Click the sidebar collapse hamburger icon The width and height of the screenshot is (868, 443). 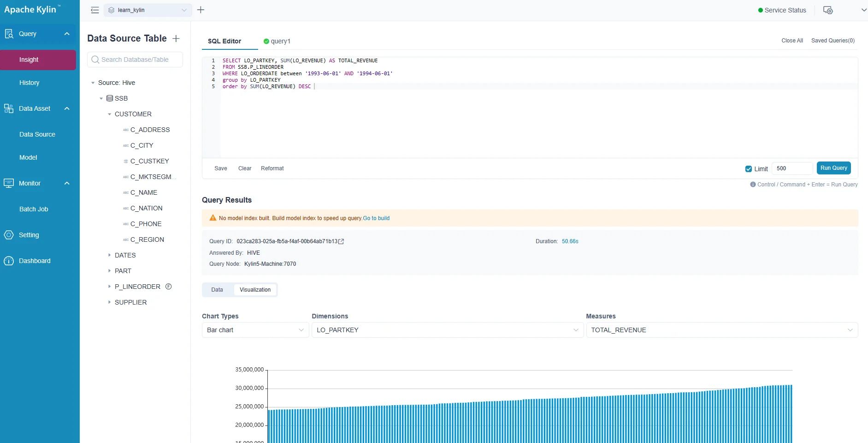point(95,10)
